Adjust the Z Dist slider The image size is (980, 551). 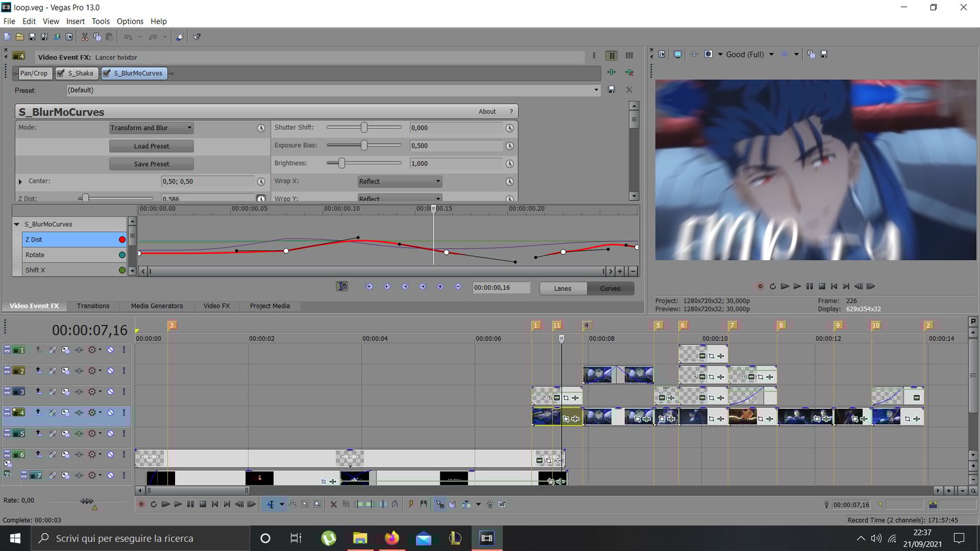tap(84, 198)
